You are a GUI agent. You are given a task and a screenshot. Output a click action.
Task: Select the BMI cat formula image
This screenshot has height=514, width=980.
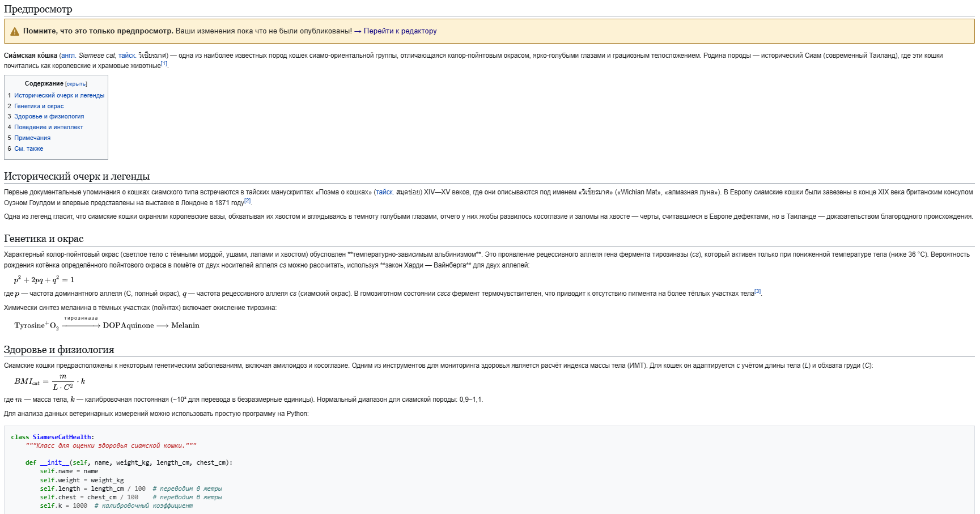50,382
